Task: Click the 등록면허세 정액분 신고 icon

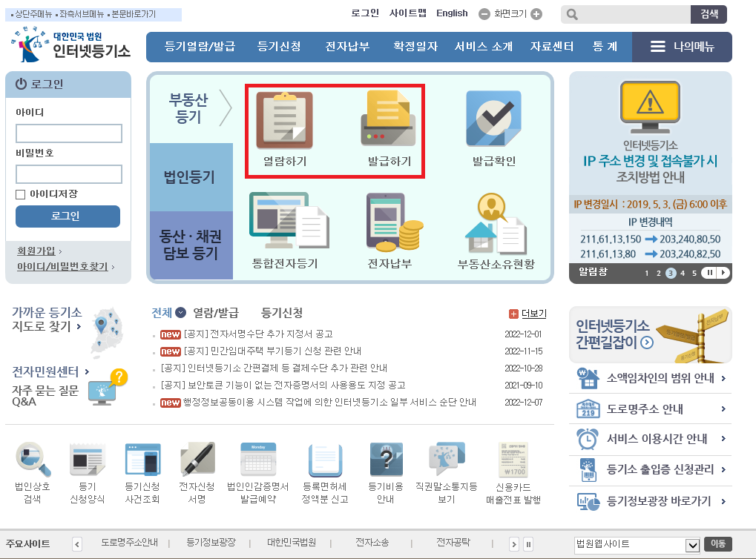Action: (326, 459)
